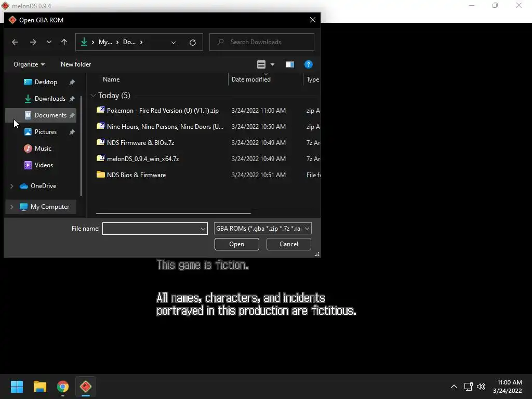
Task: Click the Search Downloads field
Action: (262, 42)
